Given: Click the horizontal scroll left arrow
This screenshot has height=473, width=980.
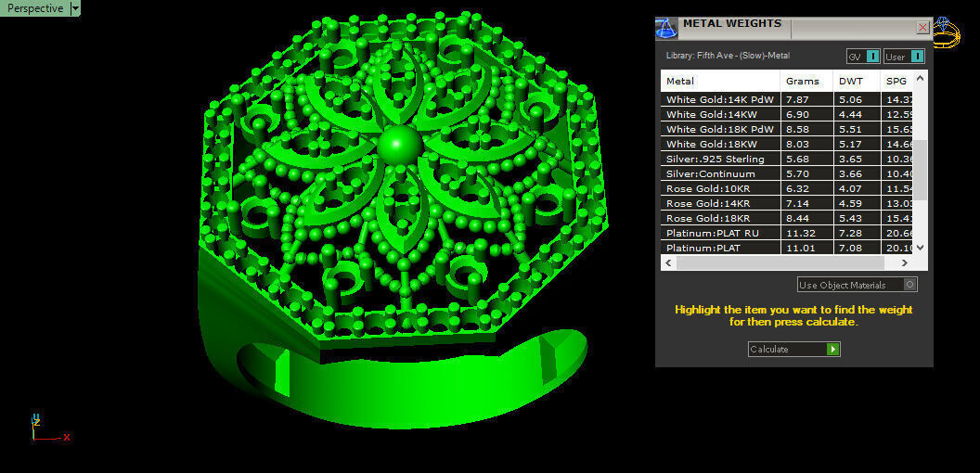Looking at the screenshot, I should point(668,263).
